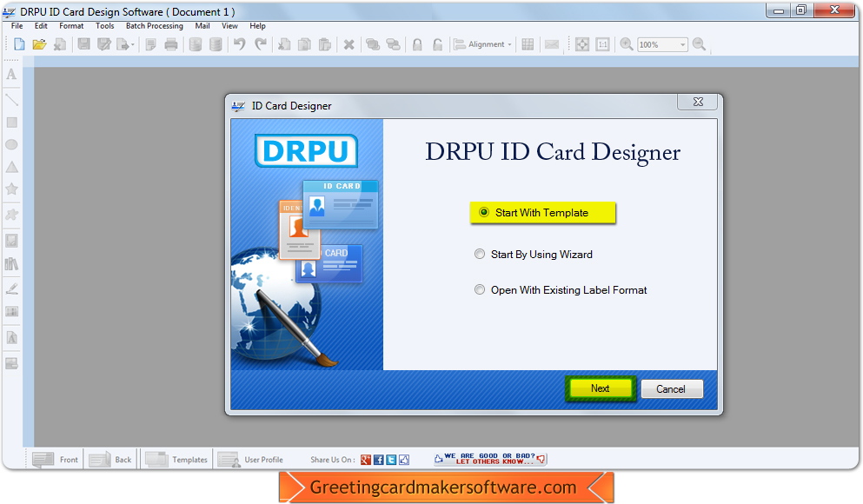Viewport: 863px width, 504px height.
Task: Click the Zoom Out magnifier icon
Action: click(699, 44)
